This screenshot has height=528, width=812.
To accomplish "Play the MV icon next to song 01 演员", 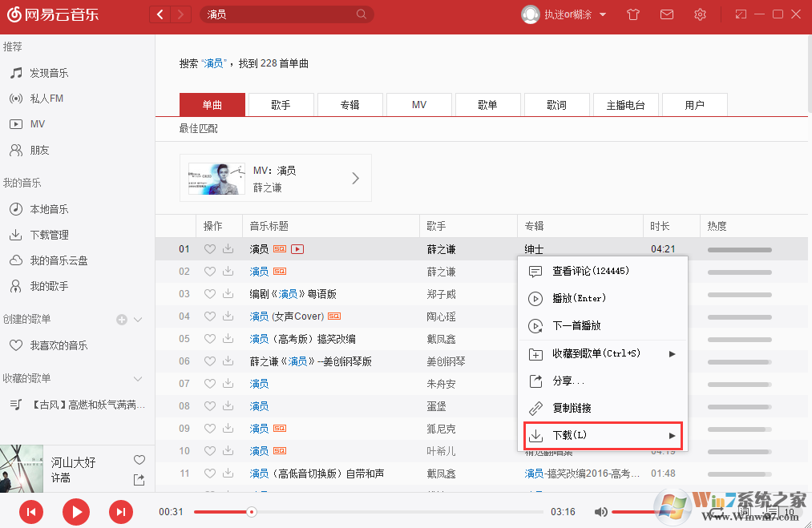I will point(296,249).
